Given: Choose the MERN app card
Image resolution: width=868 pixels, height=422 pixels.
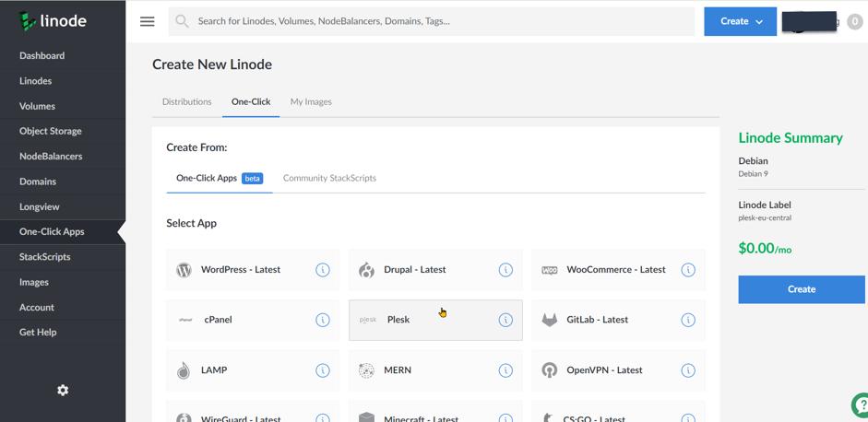Looking at the screenshot, I should pos(435,370).
